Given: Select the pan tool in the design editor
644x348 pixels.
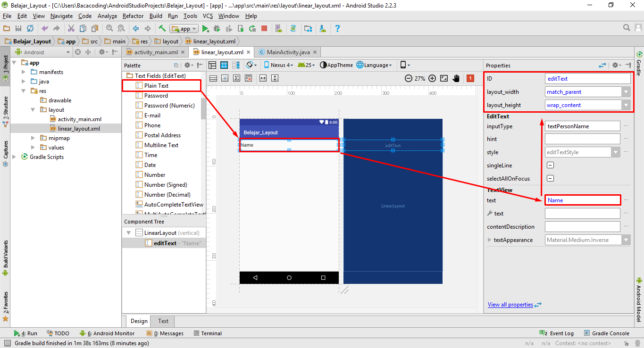Looking at the screenshot, I should pos(456,78).
